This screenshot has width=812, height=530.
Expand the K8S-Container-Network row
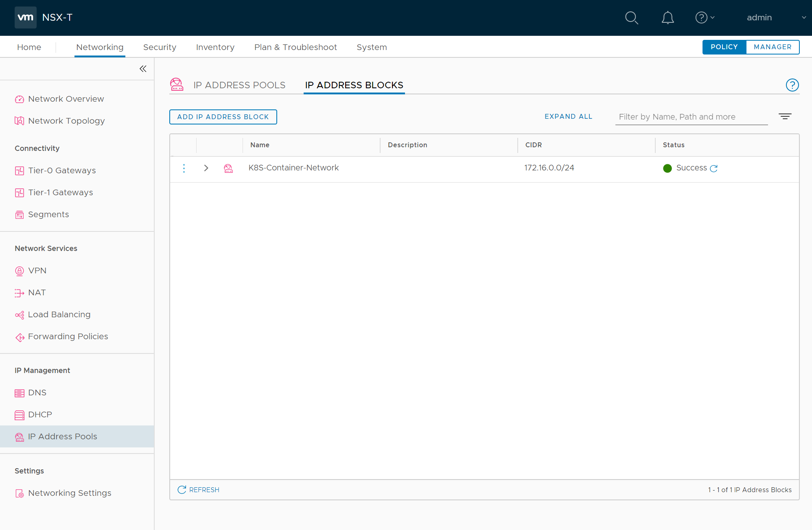pos(206,168)
